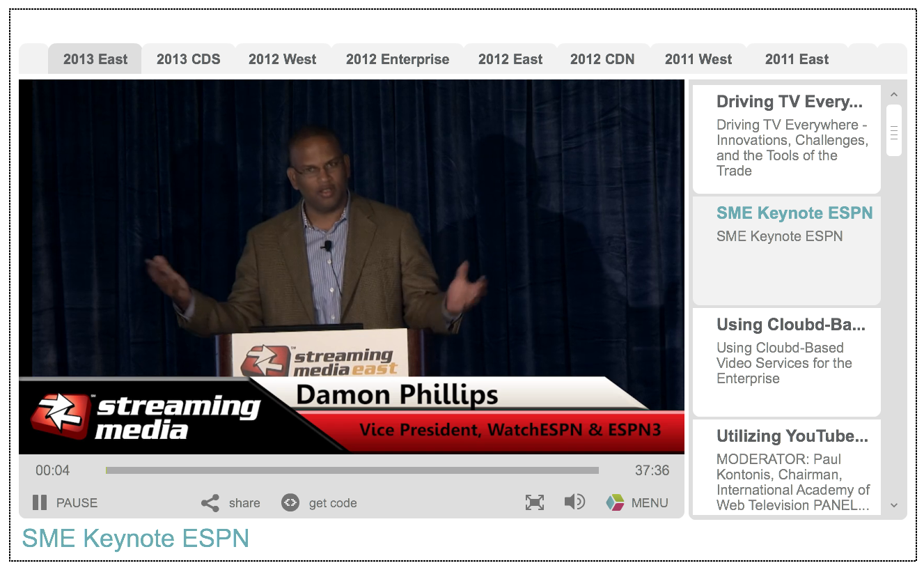
Task: Play Driving TV Everywhere playlist item
Action: pyautogui.click(x=787, y=139)
